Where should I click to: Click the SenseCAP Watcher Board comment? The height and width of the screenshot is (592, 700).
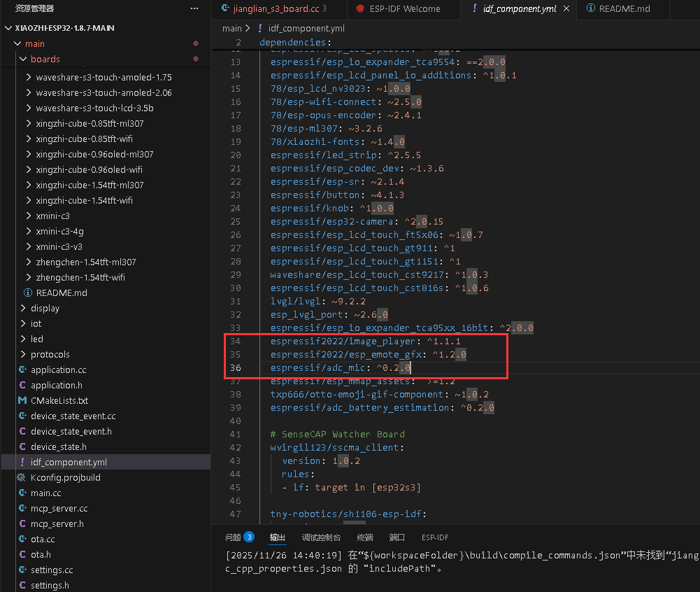click(x=338, y=434)
